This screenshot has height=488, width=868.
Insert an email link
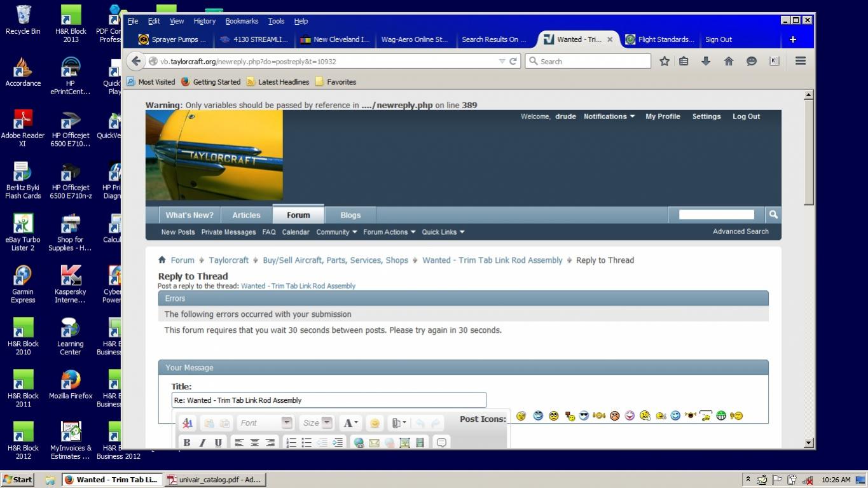tap(374, 442)
